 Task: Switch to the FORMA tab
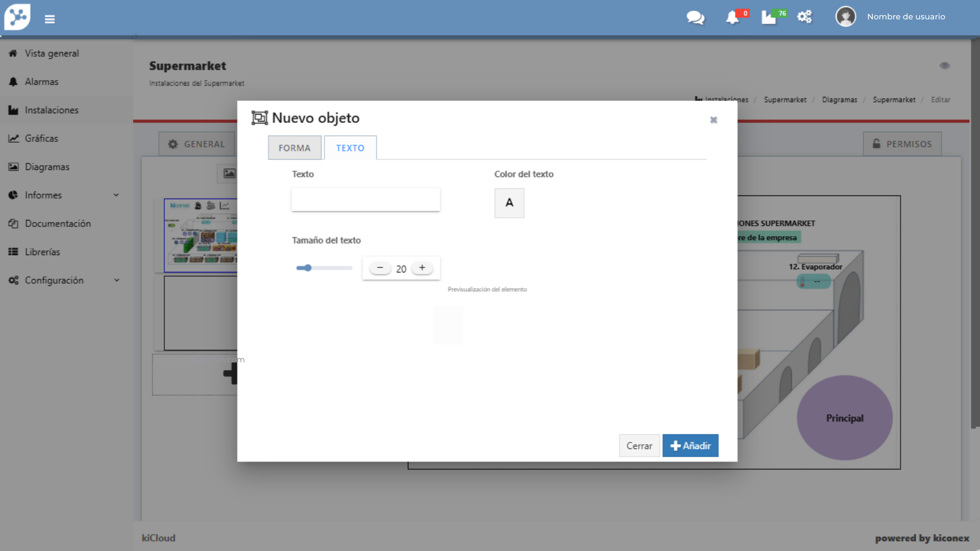tap(295, 148)
